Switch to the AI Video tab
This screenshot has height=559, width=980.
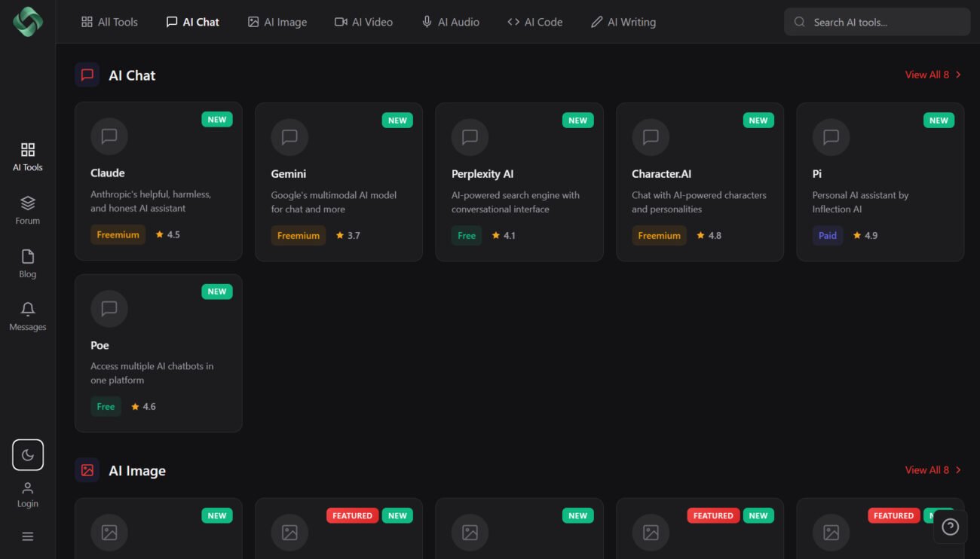(x=363, y=22)
